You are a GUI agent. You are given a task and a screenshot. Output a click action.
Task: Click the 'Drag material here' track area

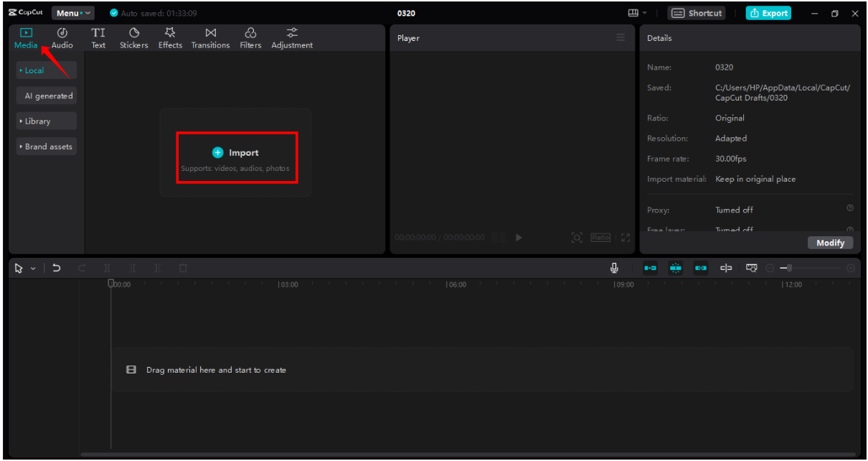coord(482,370)
